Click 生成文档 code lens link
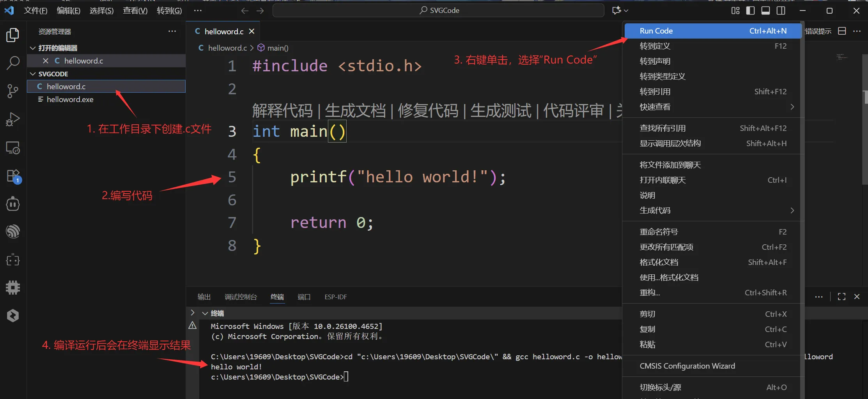This screenshot has width=868, height=399. tap(355, 111)
